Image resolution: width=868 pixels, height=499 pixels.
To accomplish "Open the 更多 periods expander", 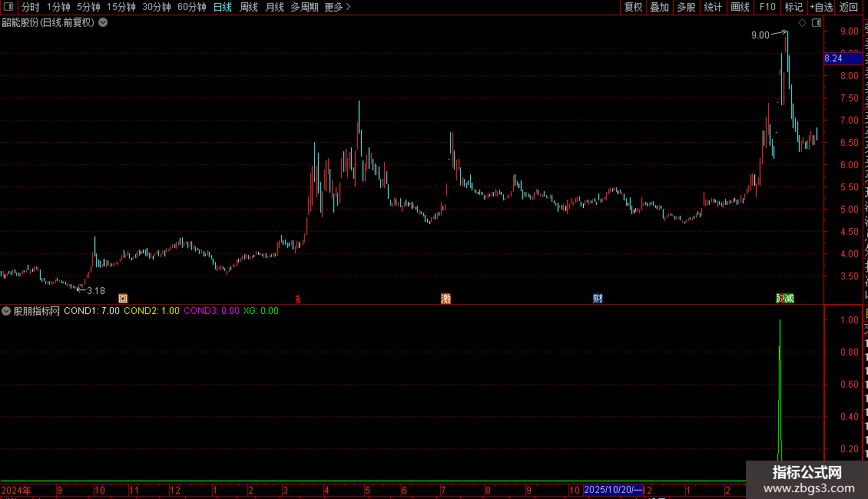I will (338, 7).
